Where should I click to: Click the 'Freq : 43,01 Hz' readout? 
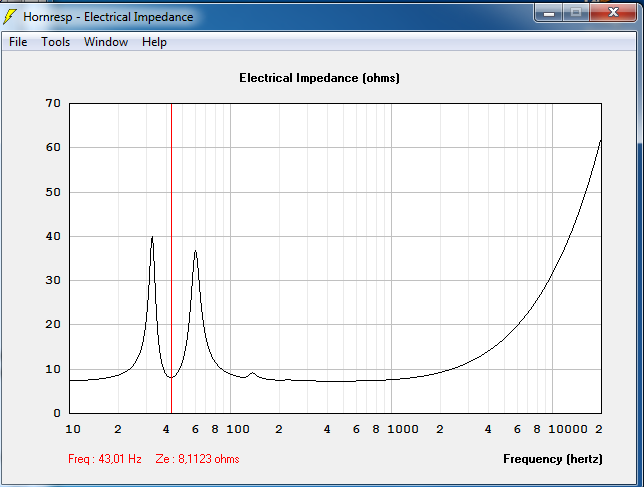point(105,459)
